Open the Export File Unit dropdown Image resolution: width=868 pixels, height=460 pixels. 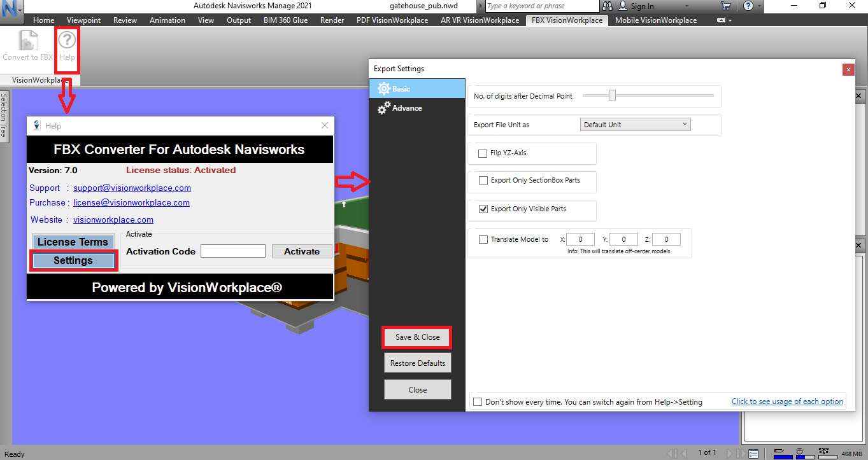tap(636, 125)
